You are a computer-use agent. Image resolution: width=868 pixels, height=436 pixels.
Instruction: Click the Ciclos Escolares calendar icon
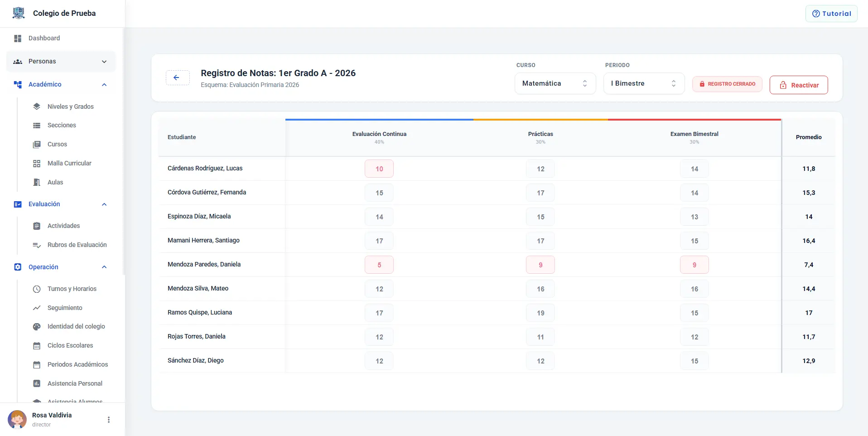tap(37, 346)
